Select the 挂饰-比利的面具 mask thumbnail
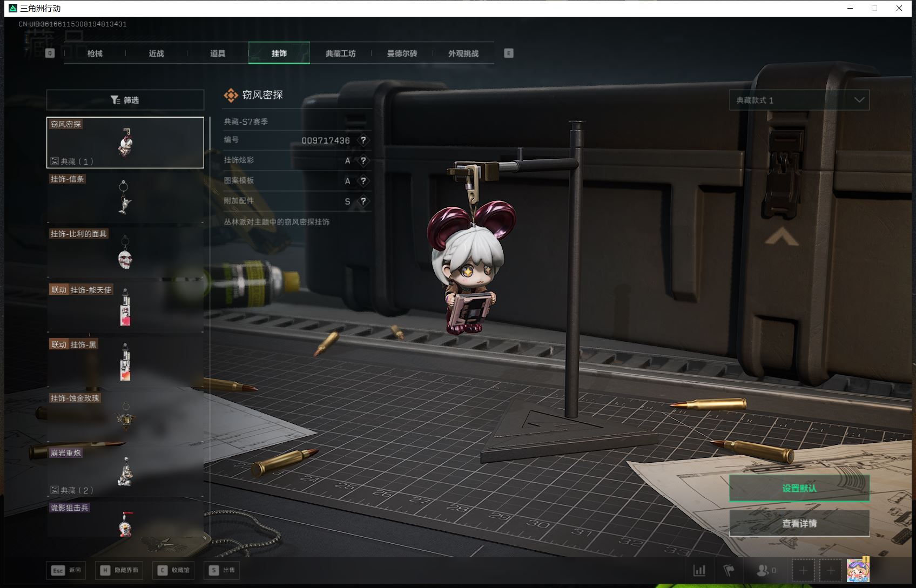Image resolution: width=916 pixels, height=588 pixels. tap(125, 254)
